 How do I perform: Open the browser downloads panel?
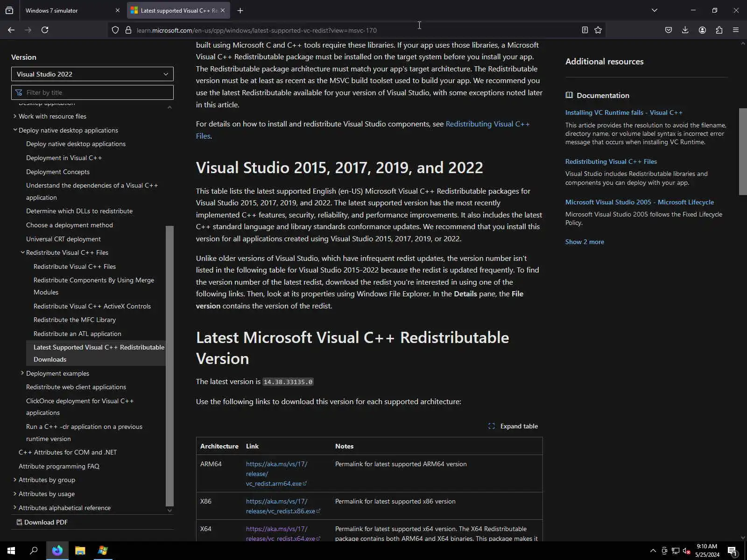coord(685,30)
